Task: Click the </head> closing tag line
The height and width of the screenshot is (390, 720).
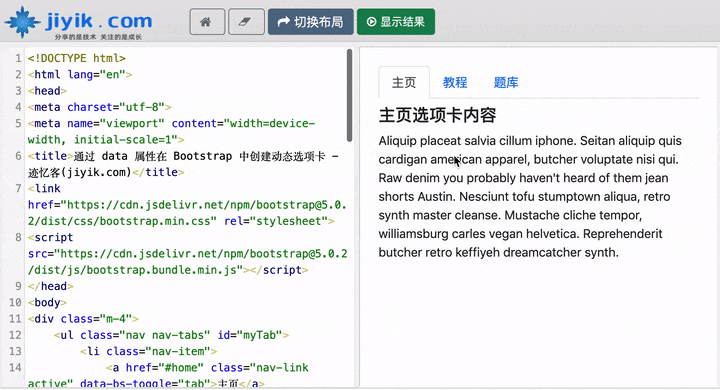Action: click(51, 286)
